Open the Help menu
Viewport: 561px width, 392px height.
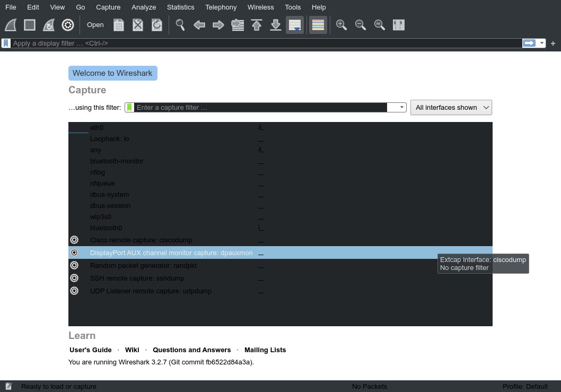click(319, 7)
